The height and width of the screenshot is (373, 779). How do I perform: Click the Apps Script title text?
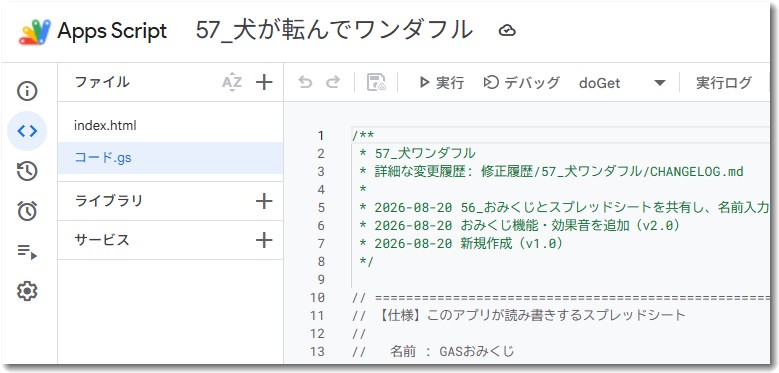[x=112, y=31]
